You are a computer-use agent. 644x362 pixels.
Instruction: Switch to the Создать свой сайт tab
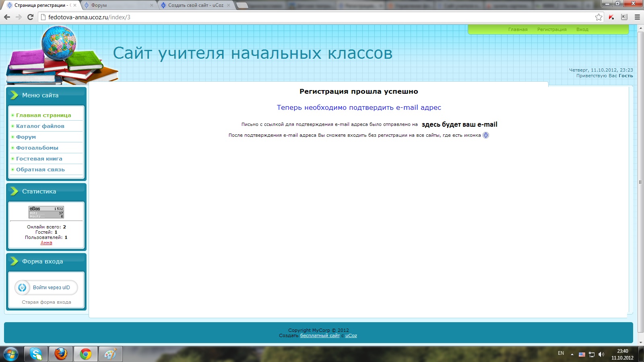(195, 5)
